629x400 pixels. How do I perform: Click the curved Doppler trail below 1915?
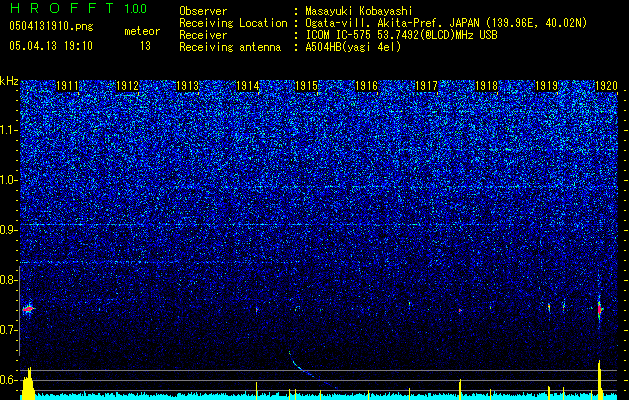click(x=311, y=370)
